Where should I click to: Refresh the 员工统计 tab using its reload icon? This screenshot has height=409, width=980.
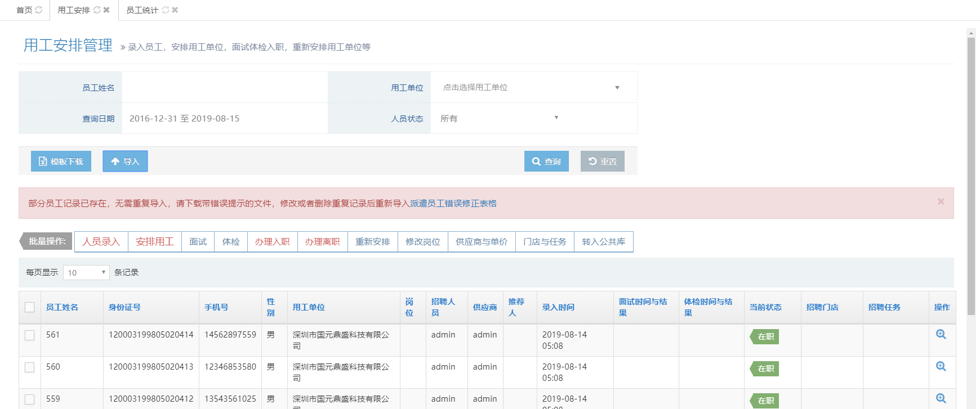(166, 10)
